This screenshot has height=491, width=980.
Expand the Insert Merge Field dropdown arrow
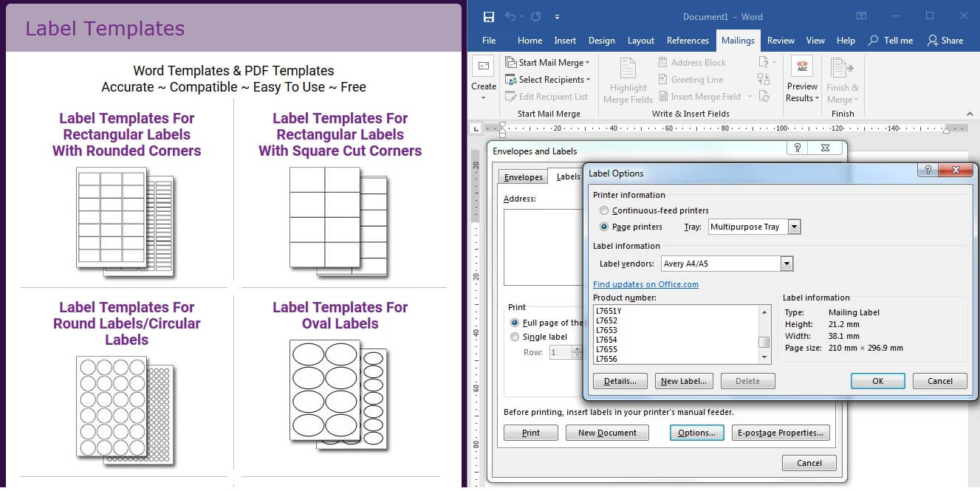(x=750, y=97)
